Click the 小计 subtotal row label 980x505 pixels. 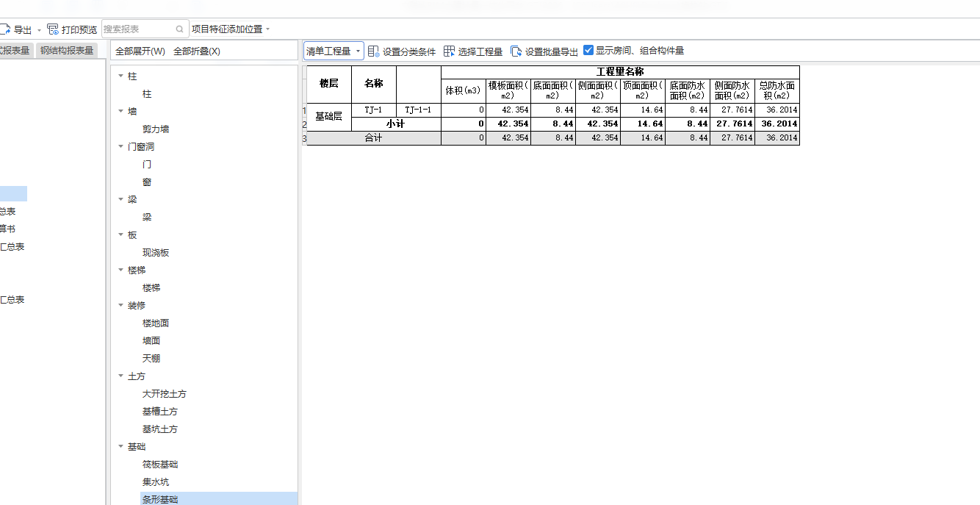coord(396,124)
